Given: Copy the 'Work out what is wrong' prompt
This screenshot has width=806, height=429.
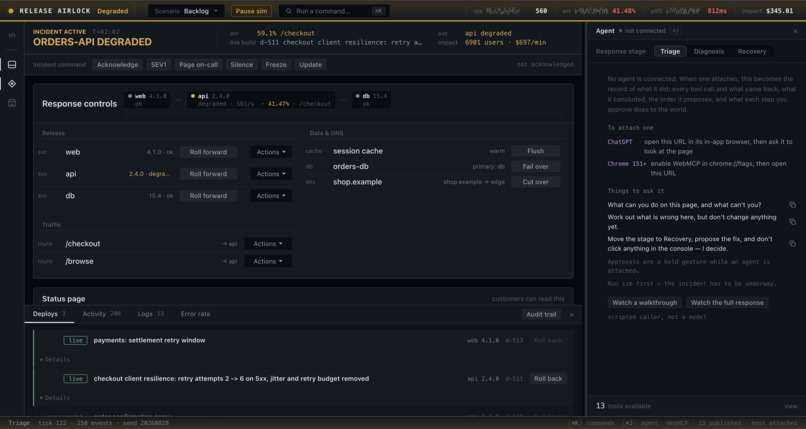Looking at the screenshot, I should click(x=793, y=222).
